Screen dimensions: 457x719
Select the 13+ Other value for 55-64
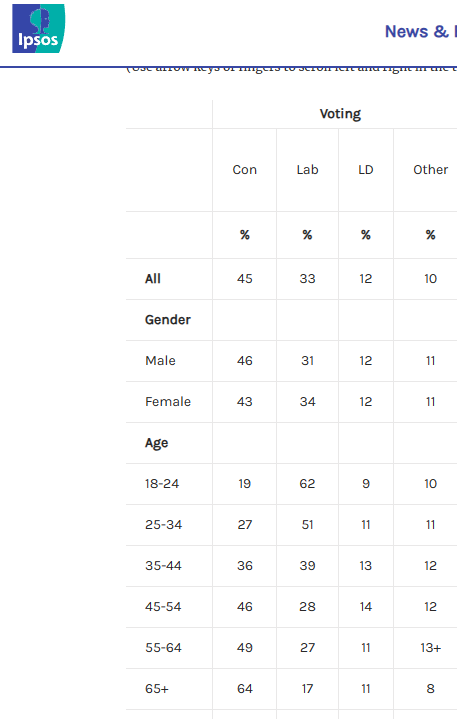430,647
